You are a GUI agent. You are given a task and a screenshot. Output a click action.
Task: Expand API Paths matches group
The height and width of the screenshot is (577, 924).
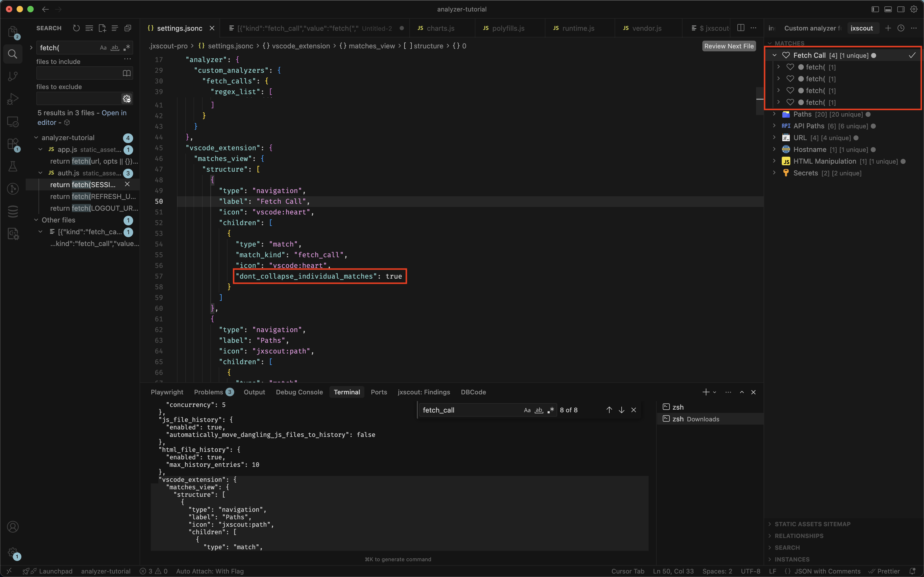775,126
